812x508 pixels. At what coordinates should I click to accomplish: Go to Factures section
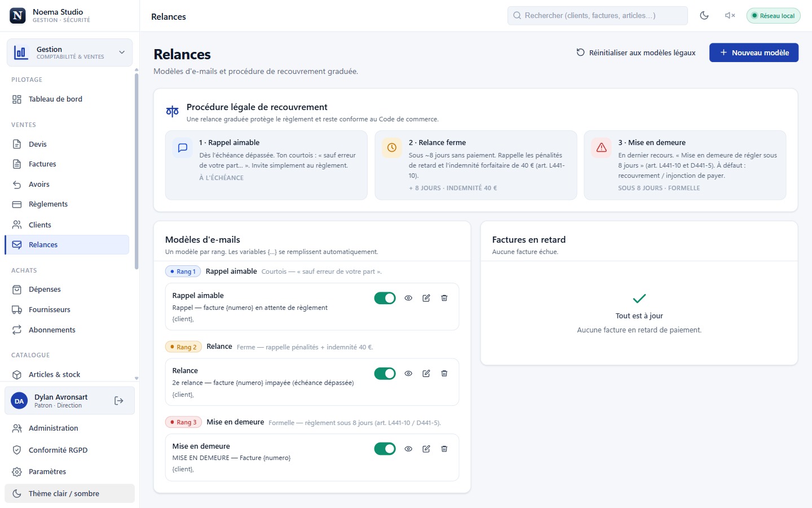pyautogui.click(x=67, y=164)
